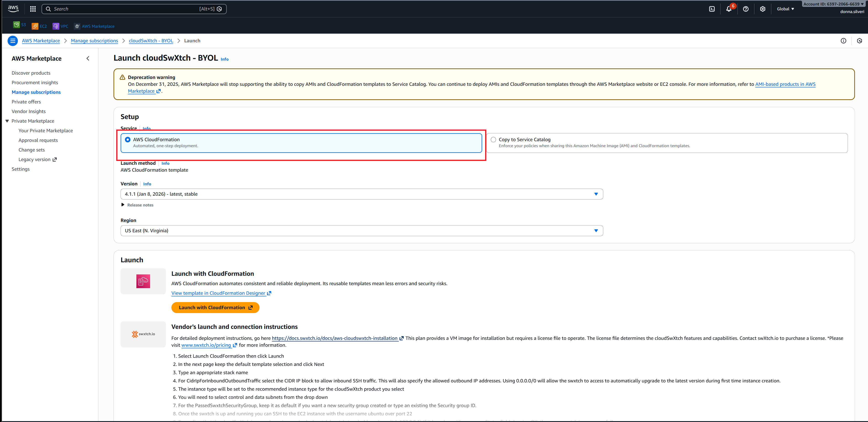Screen dimensions: 868x422
Task: Click the EC2 shortcut icon
Action: point(35,26)
